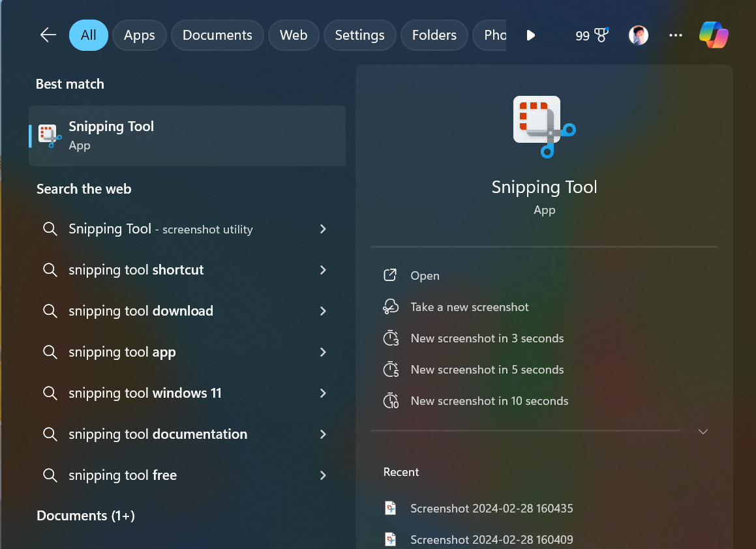Search web for 'snipping tool free'

pyautogui.click(x=123, y=475)
